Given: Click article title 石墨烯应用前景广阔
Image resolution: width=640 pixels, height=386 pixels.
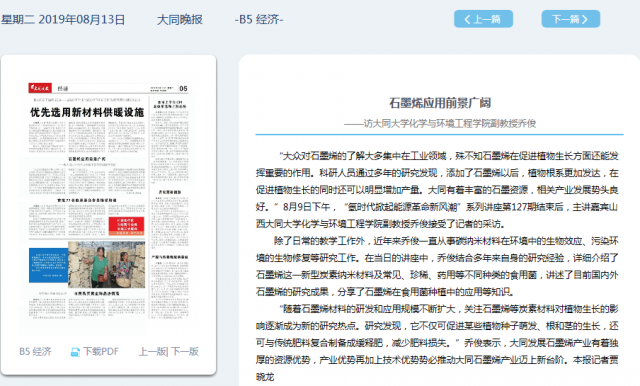Looking at the screenshot, I should click(440, 103).
